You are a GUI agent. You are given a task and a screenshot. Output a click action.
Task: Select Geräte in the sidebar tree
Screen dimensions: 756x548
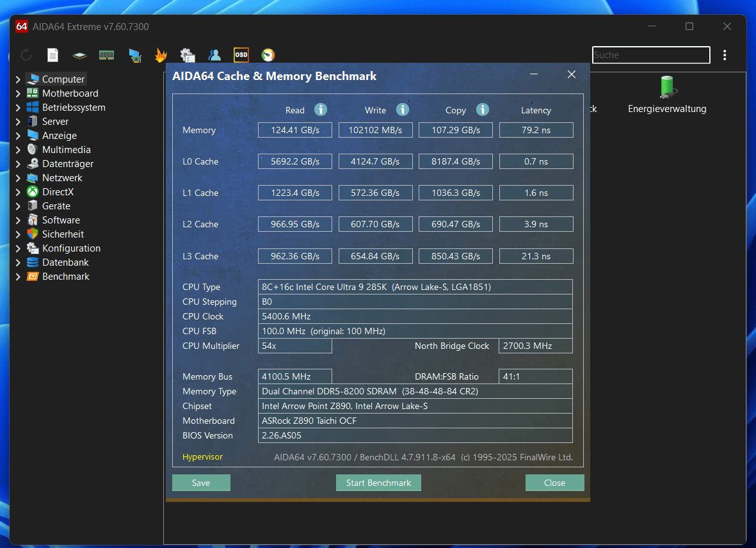(56, 205)
